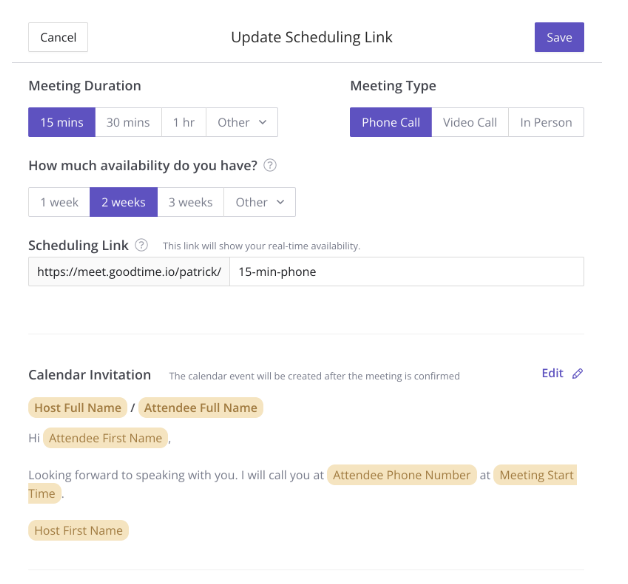Set availability to 3 weeks
This screenshot has height=584, width=628.
tap(190, 202)
